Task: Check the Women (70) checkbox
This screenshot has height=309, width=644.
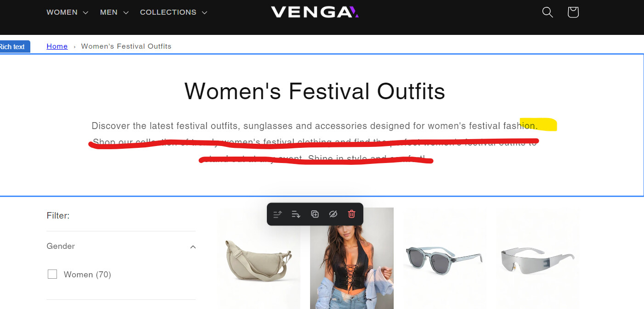Action: click(52, 274)
